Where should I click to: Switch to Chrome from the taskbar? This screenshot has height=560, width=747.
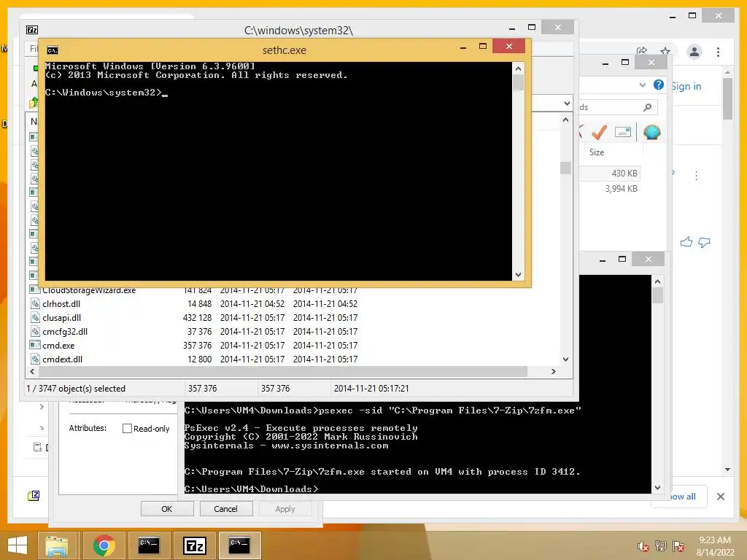pos(104,545)
